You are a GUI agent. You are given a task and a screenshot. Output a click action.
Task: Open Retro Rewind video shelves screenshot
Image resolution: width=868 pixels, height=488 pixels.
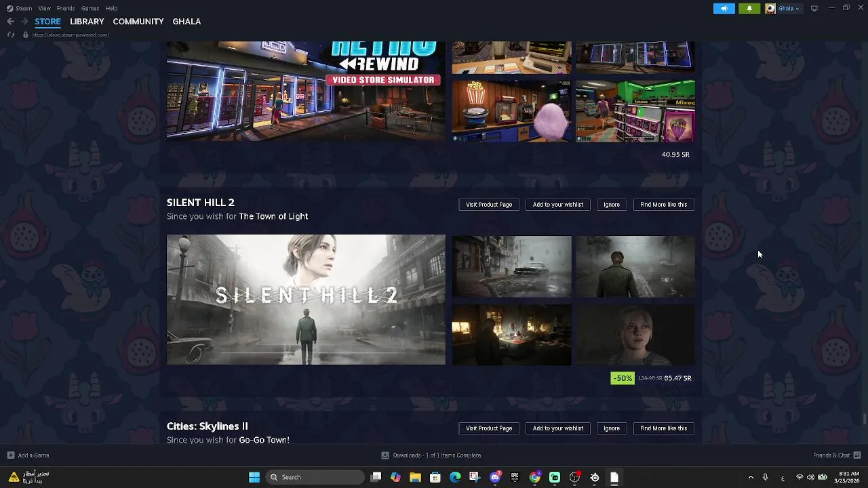pos(635,111)
